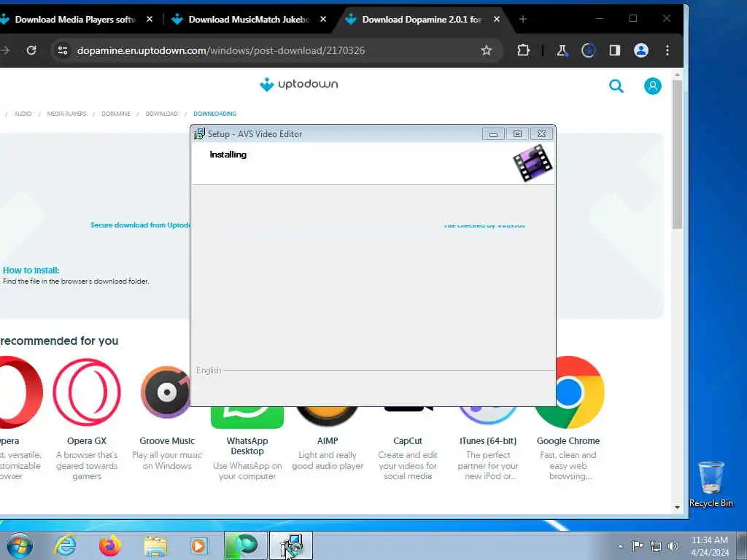The image size is (747, 560).
Task: Open the CapCut title link
Action: tap(407, 441)
